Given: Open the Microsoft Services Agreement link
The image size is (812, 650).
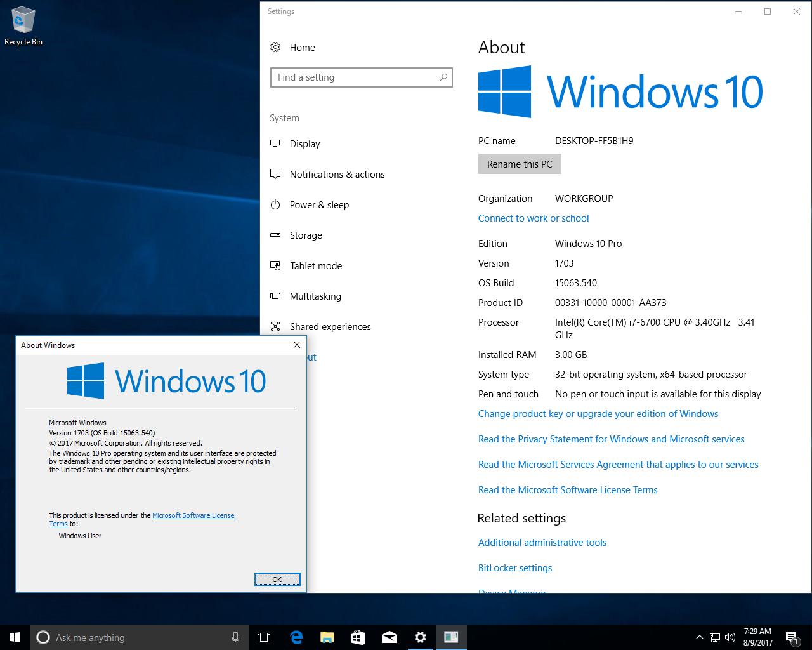Looking at the screenshot, I should click(619, 465).
